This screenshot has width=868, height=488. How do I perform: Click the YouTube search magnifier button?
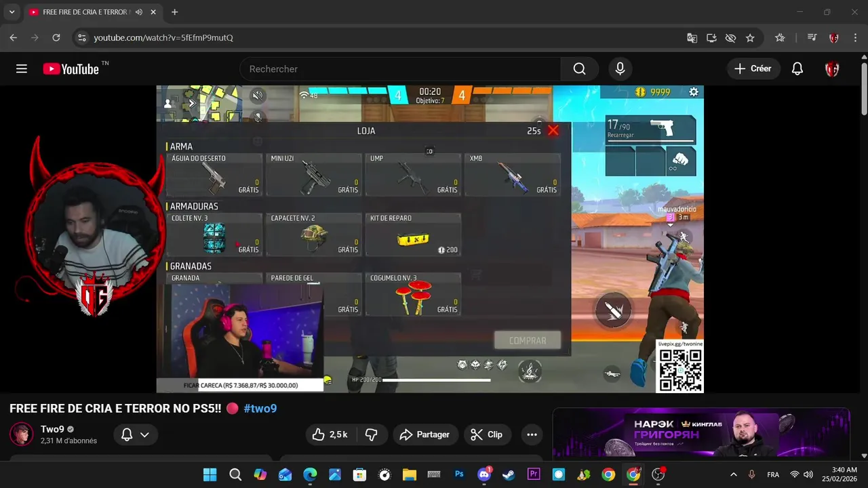coord(579,68)
